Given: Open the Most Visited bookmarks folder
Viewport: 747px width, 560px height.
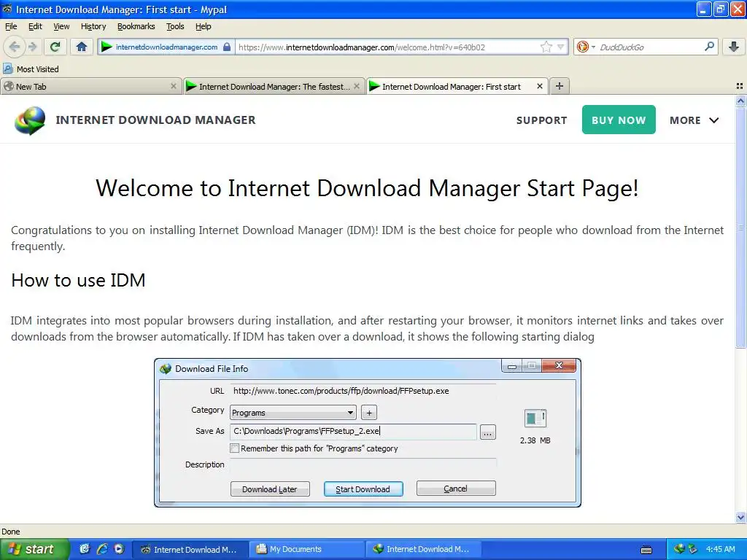Looking at the screenshot, I should (x=31, y=69).
